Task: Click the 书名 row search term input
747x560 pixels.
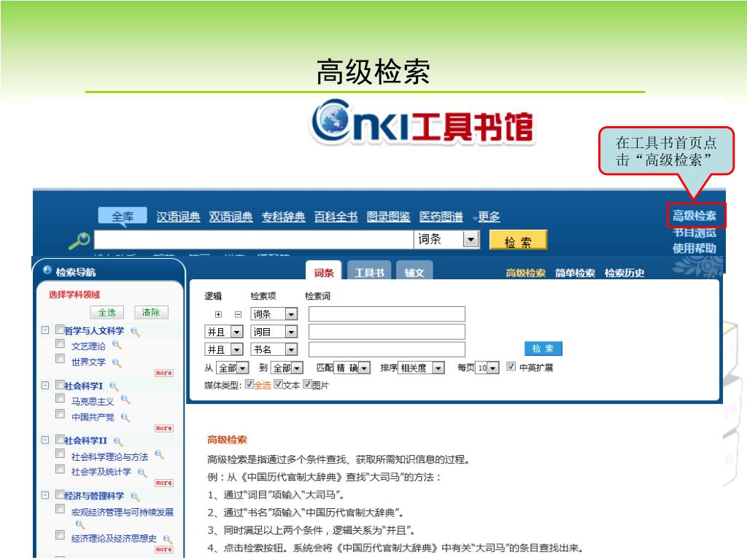Action: [x=387, y=349]
